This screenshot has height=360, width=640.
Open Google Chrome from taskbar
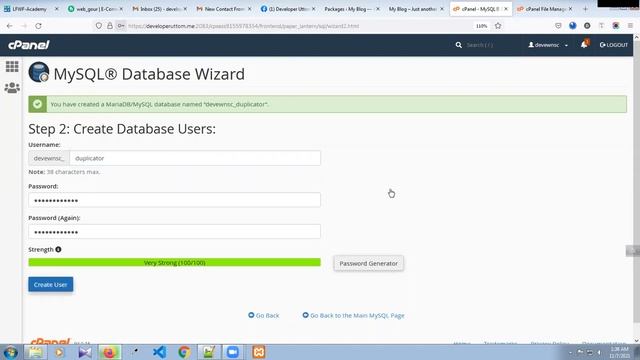[x=184, y=352]
